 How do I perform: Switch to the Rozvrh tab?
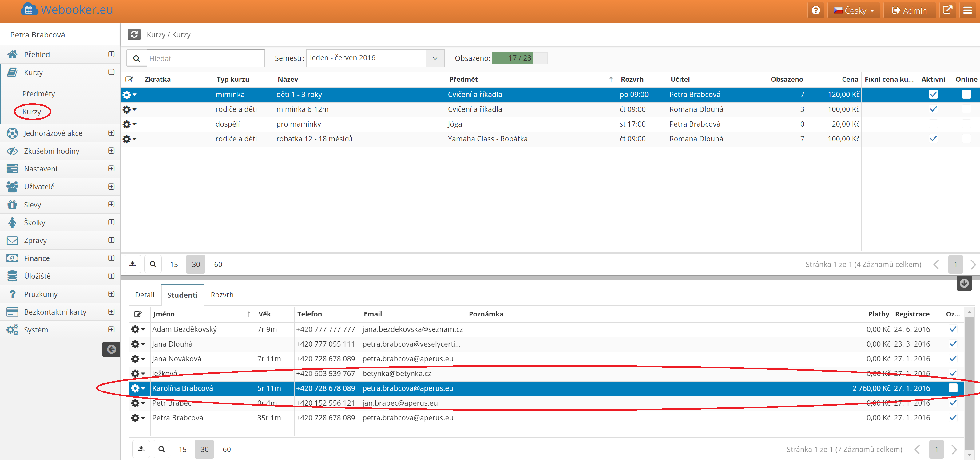[x=222, y=295]
